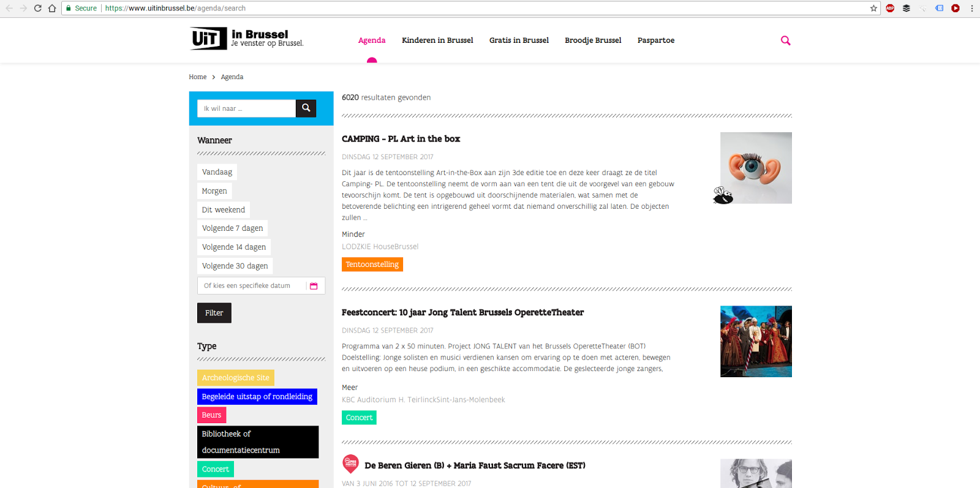This screenshot has width=980, height=488.
Task: Expand description with Meer link
Action: pos(350,388)
